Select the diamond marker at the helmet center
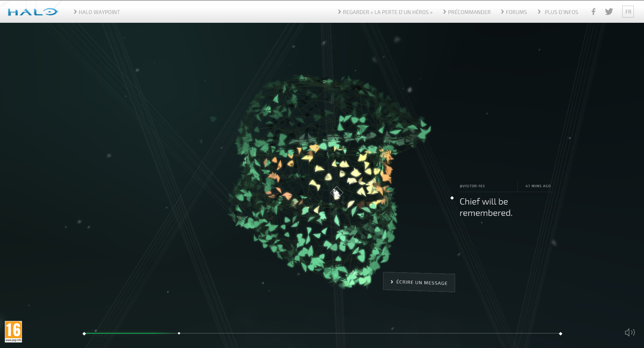644x348 pixels. click(x=336, y=192)
